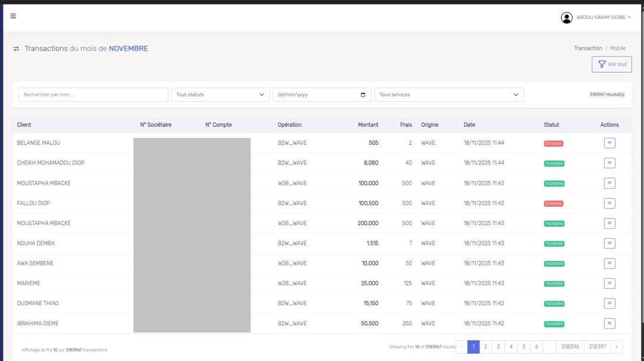Click the Montant column header
This screenshot has height=361, width=644.
368,125
